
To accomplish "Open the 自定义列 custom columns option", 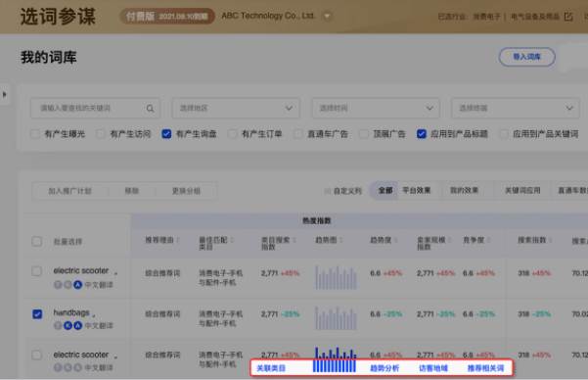I will (x=343, y=191).
